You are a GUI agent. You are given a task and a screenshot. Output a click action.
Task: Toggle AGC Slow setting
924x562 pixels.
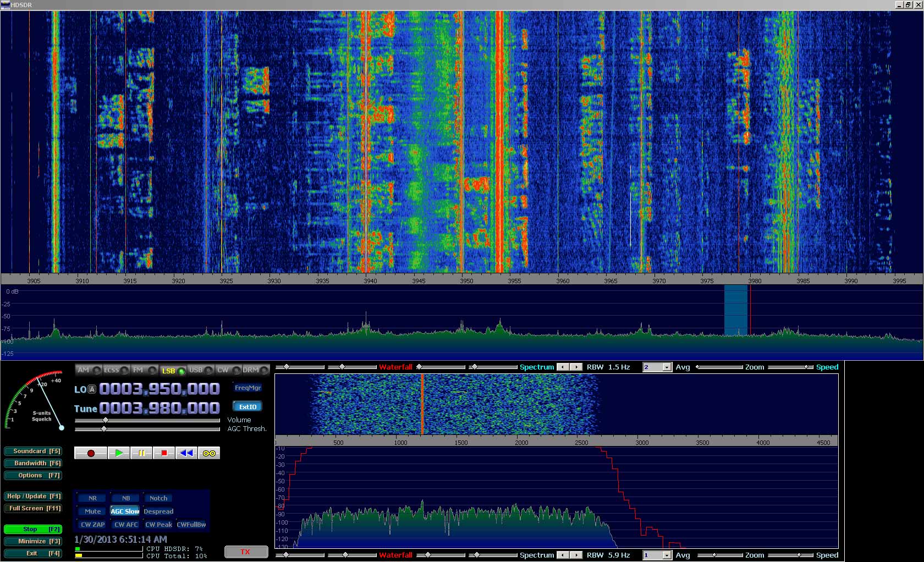point(125,511)
